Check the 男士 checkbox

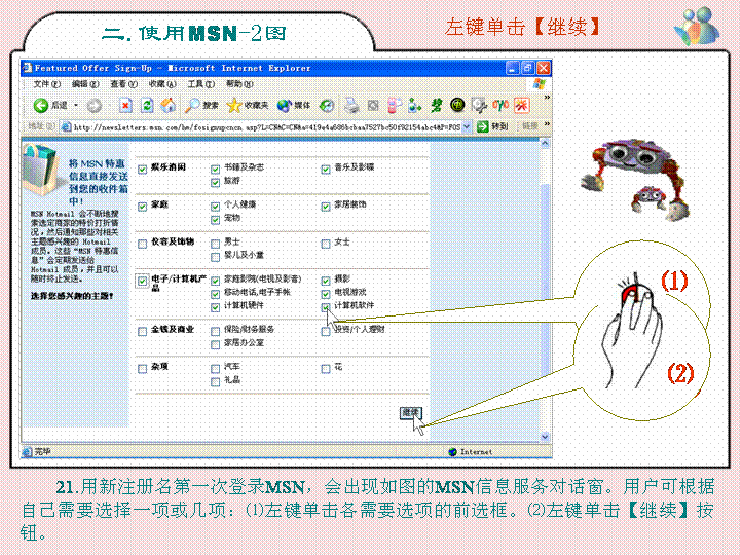pos(216,244)
